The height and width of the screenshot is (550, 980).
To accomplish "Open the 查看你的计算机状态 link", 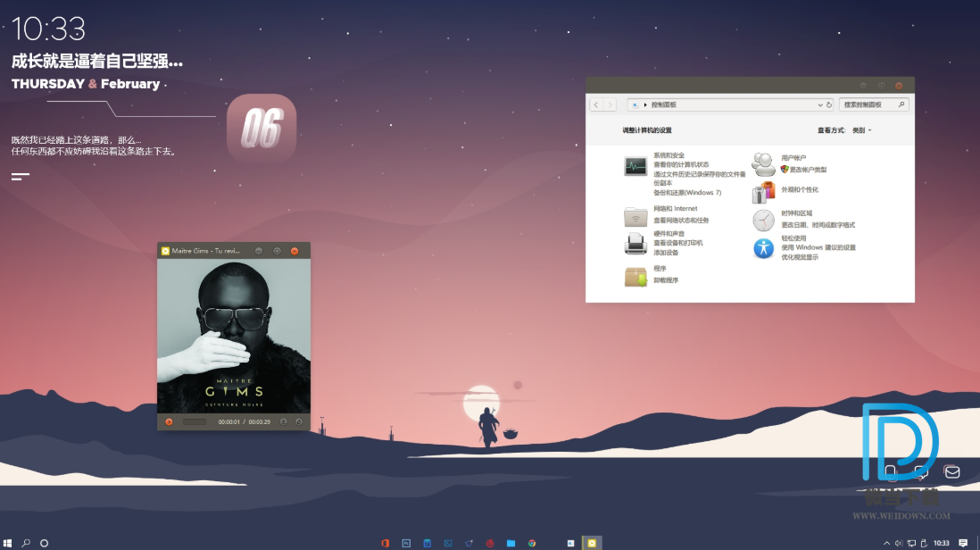I will coord(681,164).
